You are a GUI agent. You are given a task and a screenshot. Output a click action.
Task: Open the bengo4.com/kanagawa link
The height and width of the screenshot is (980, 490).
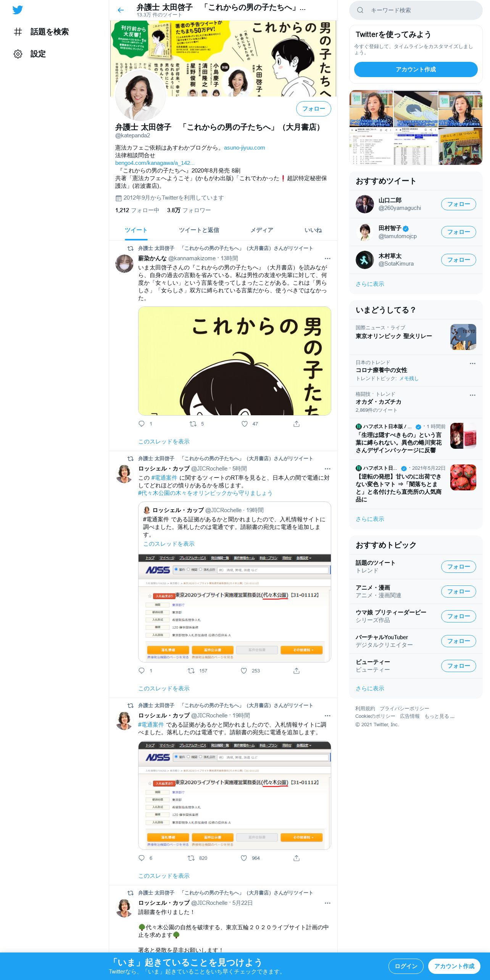pos(155,163)
